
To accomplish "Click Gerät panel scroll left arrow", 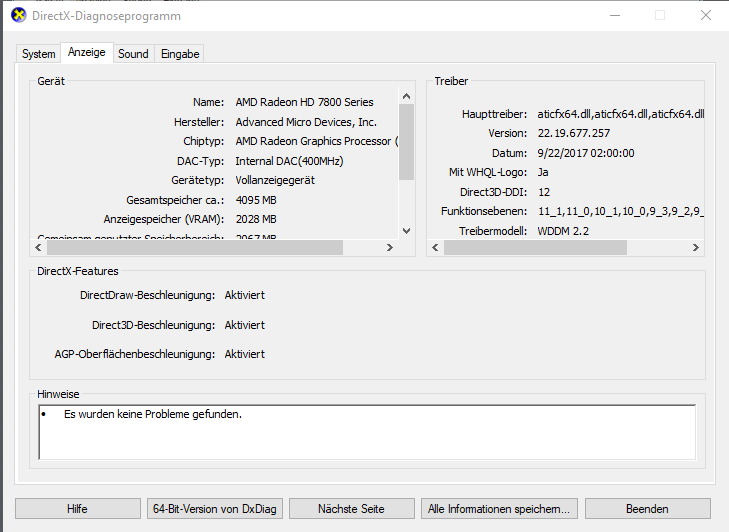I will point(38,248).
